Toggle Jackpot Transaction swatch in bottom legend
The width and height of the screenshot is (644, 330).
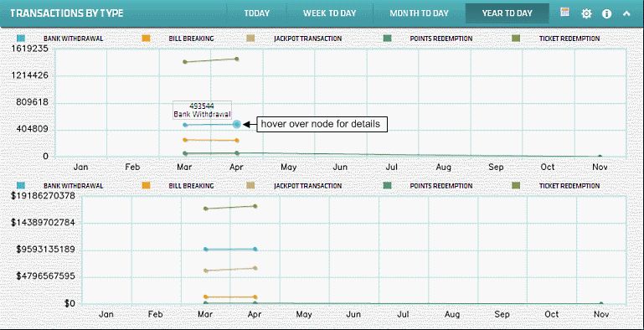tap(251, 186)
